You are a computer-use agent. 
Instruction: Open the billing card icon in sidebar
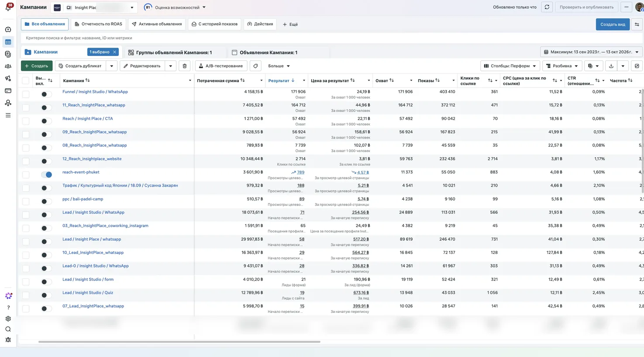pos(8,91)
